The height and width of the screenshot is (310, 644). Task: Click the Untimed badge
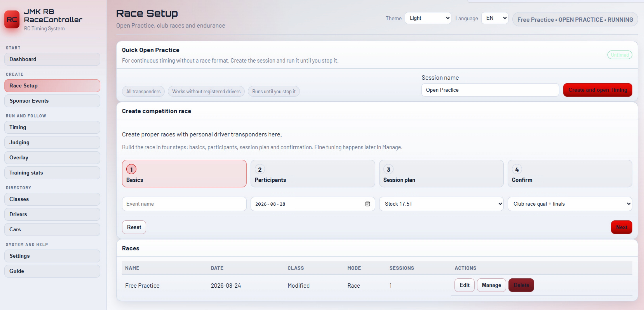pos(620,55)
